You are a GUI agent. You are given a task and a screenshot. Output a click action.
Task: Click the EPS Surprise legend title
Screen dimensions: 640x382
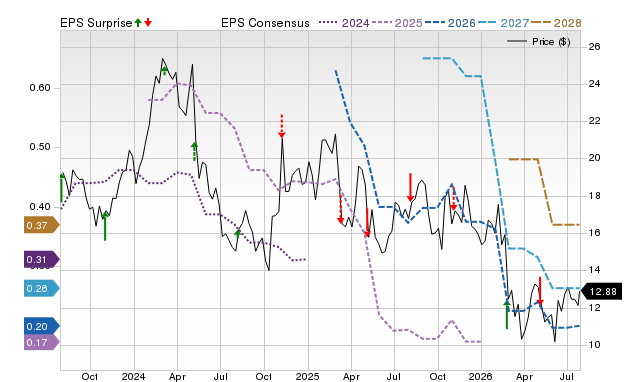click(96, 23)
